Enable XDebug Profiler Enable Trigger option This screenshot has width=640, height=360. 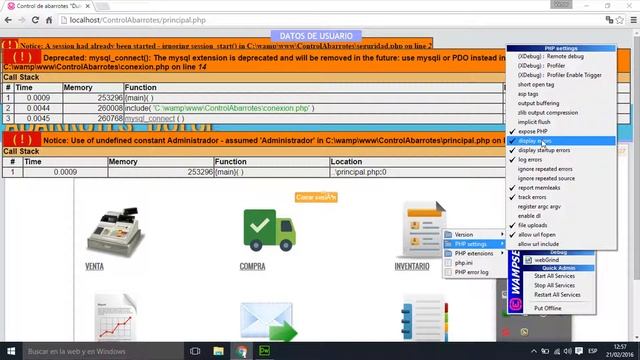pyautogui.click(x=561, y=75)
